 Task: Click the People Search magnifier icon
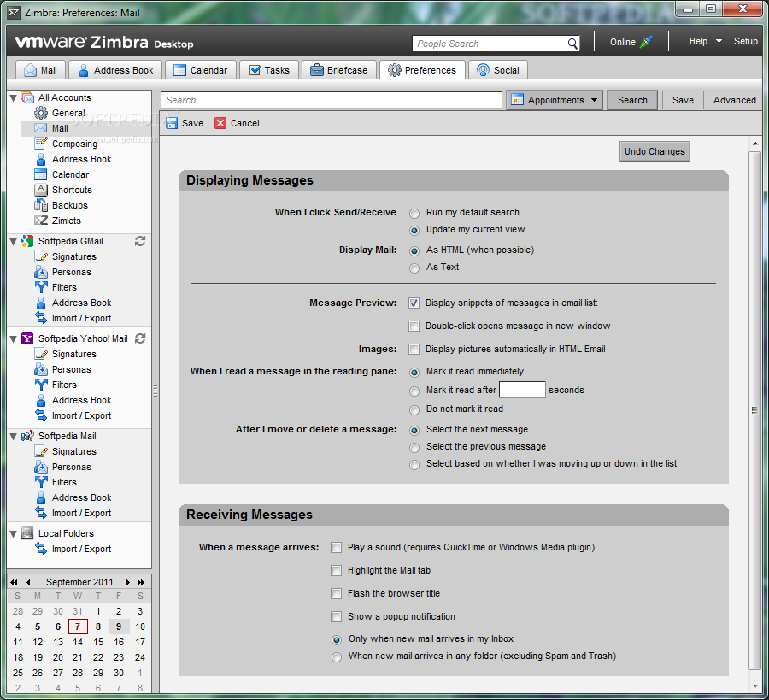[572, 44]
